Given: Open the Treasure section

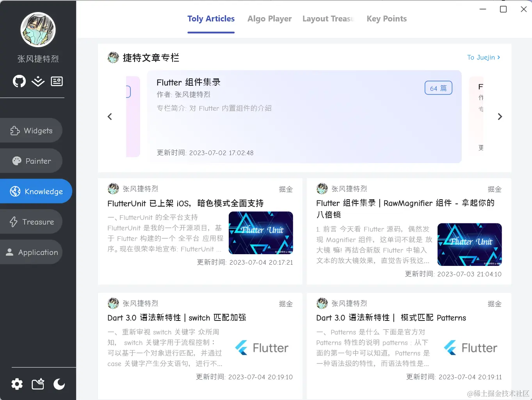Looking at the screenshot, I should (x=31, y=222).
